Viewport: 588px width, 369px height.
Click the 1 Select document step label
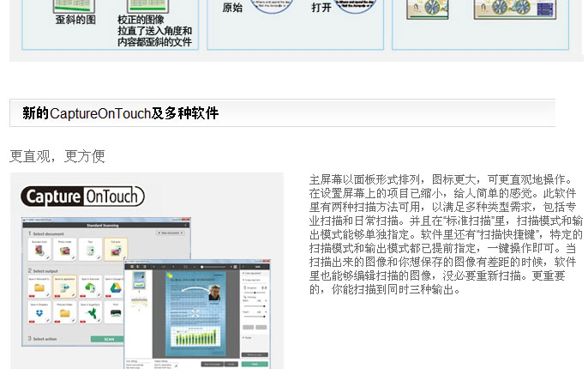point(45,233)
